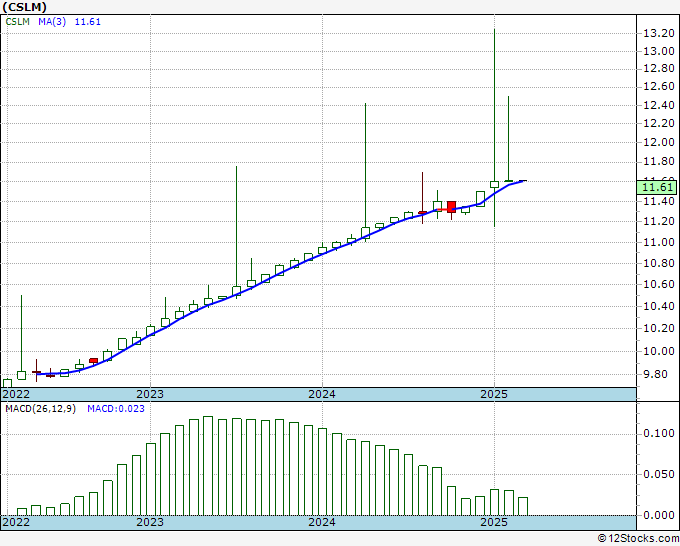
Task: Click 2023 on the price chart time axis
Action: point(150,394)
